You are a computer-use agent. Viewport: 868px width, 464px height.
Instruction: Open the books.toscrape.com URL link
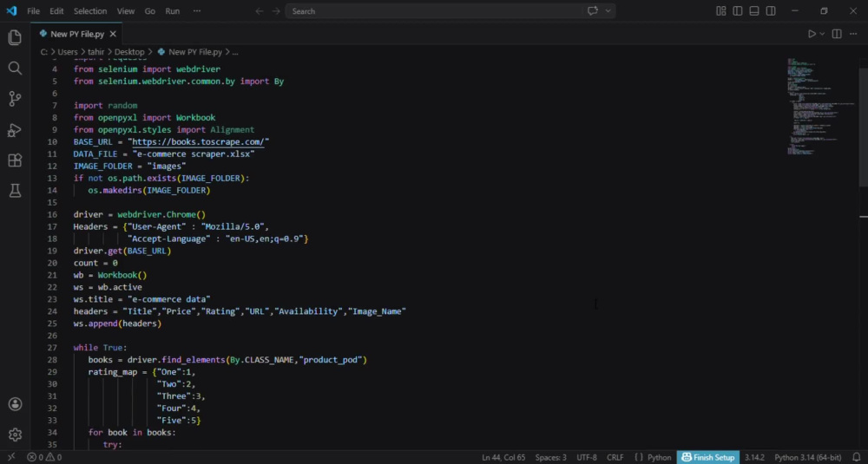199,142
